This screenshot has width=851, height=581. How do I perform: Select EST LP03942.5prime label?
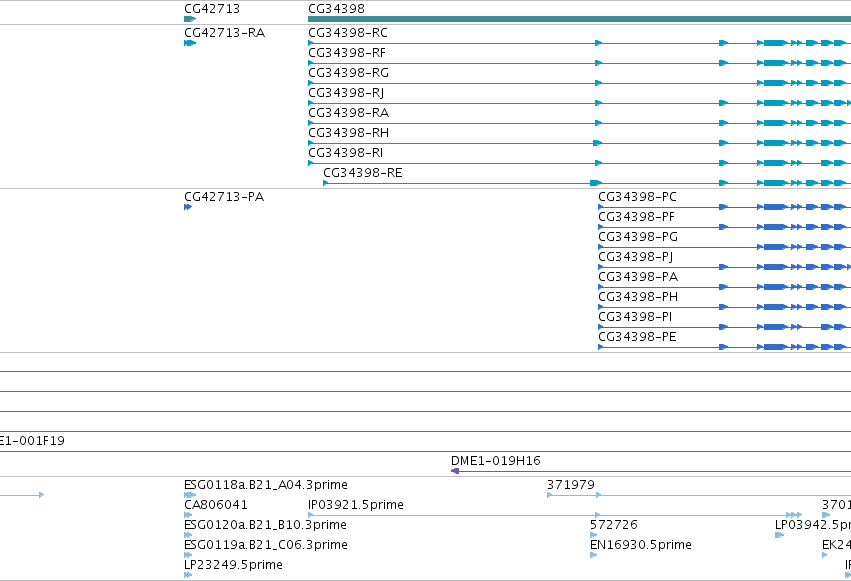tap(812, 525)
